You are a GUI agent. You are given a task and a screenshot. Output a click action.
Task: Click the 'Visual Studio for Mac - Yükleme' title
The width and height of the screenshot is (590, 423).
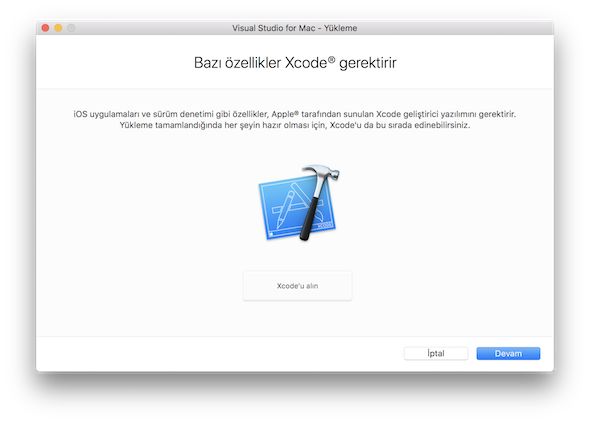pyautogui.click(x=295, y=28)
